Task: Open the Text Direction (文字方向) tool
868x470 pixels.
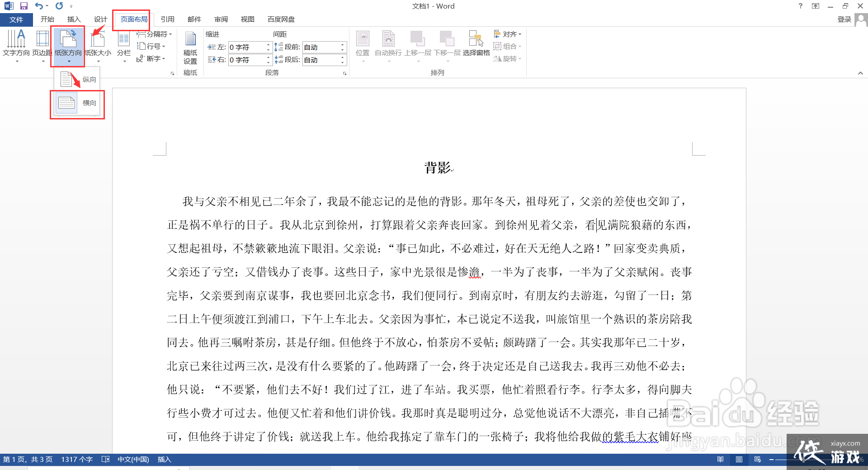Action: 16,46
